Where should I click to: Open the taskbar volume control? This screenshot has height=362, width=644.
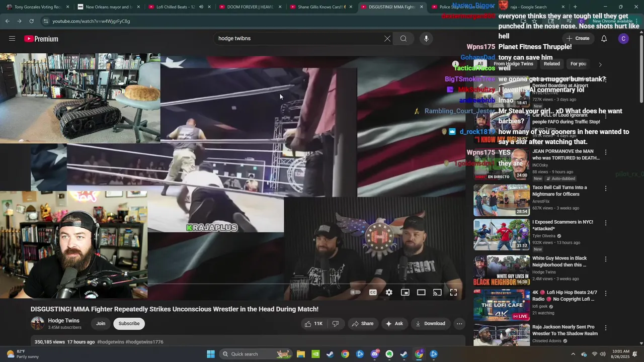pos(603,354)
